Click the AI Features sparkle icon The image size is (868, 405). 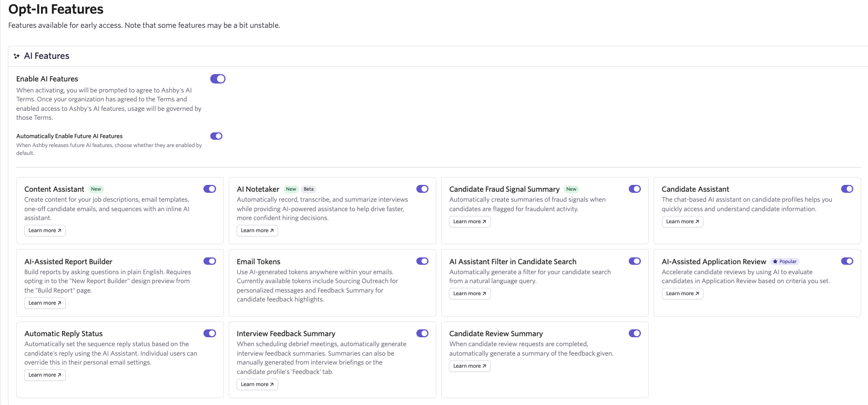pyautogui.click(x=17, y=56)
